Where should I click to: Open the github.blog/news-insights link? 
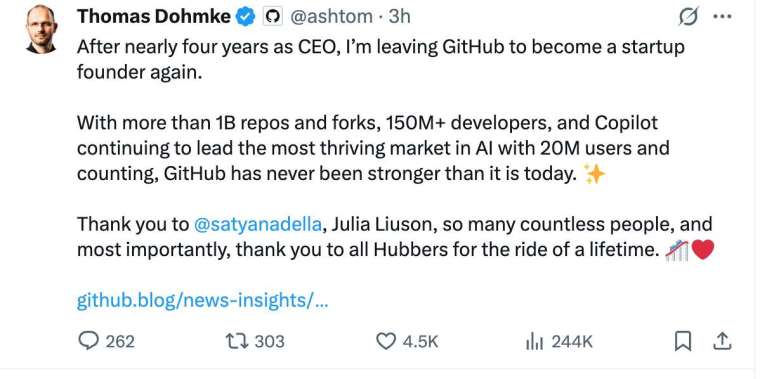click(x=203, y=301)
